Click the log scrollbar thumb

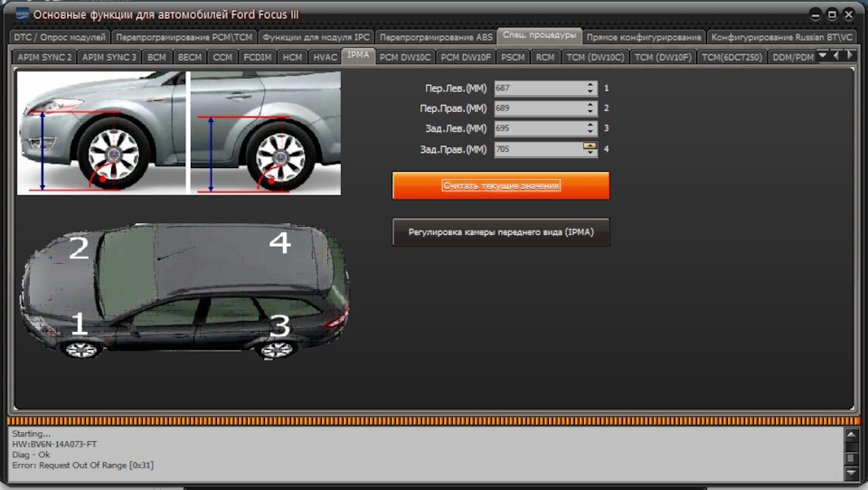pyautogui.click(x=851, y=457)
